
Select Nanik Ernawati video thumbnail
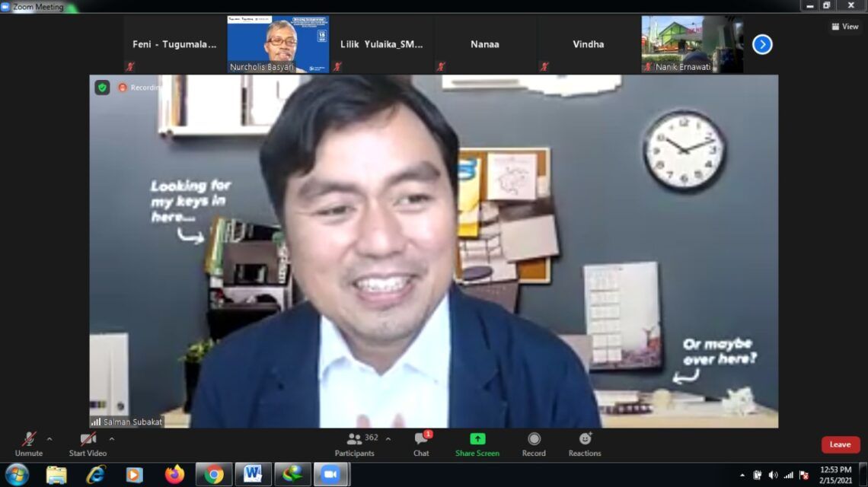pyautogui.click(x=693, y=44)
